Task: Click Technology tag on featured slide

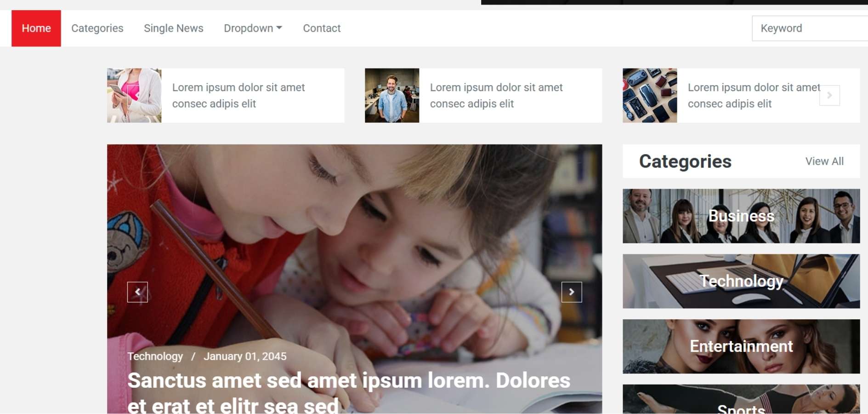Action: pos(155,356)
